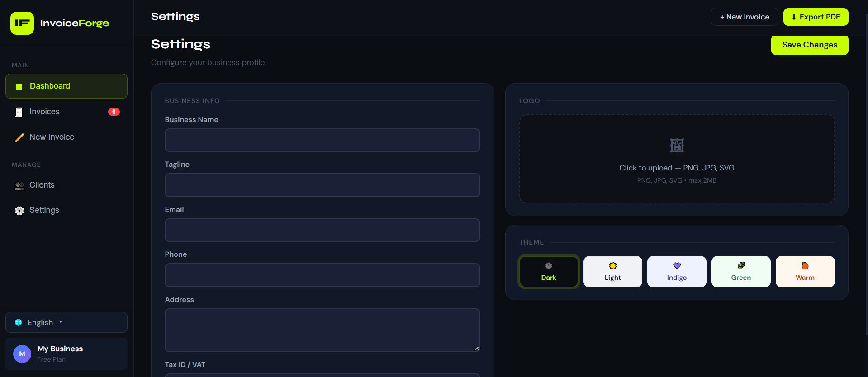Select the Dark theme swatch
Screen dimensions: 868x377
[x=549, y=272]
